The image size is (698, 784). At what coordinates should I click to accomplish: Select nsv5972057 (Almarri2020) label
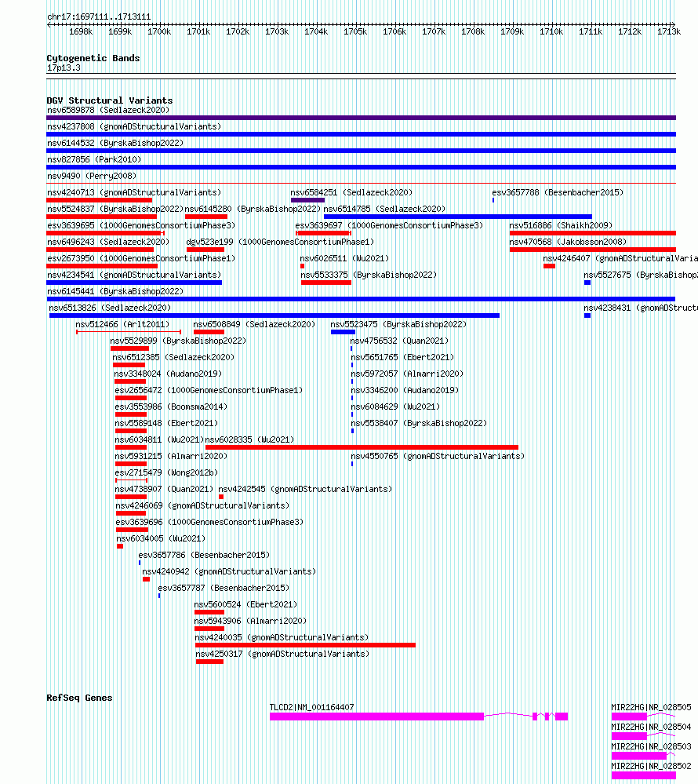[407, 374]
